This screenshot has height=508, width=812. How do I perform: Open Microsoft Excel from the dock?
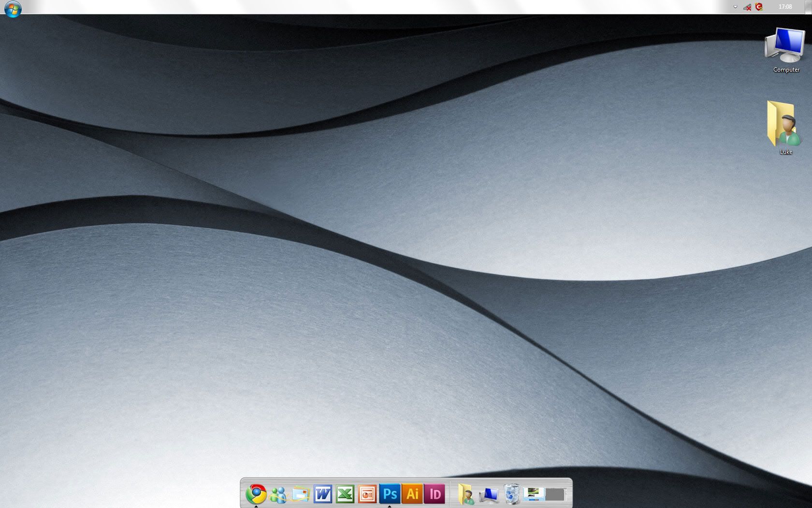(x=345, y=494)
